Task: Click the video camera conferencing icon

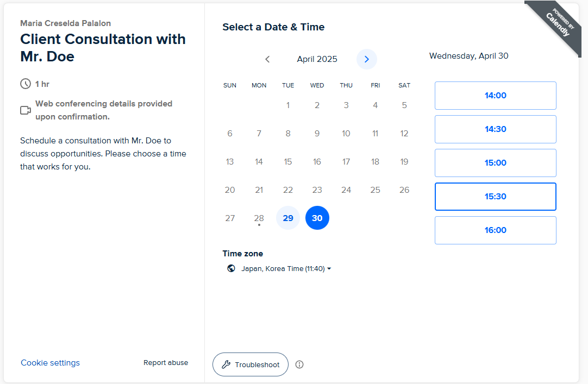Action: click(x=26, y=110)
